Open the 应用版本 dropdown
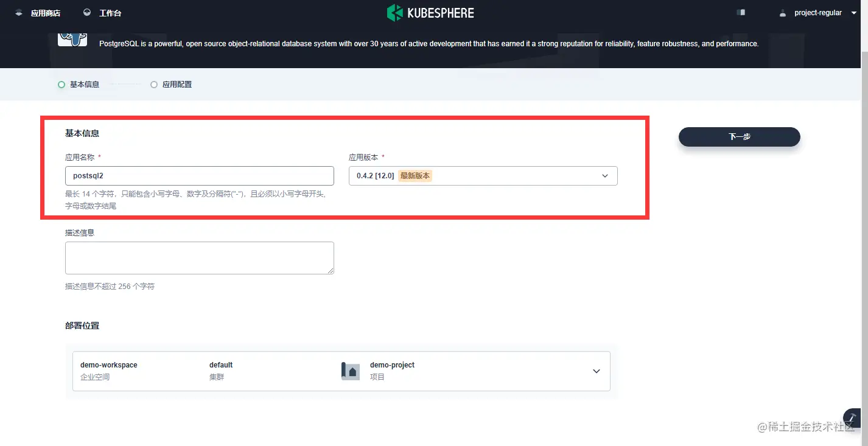 pyautogui.click(x=483, y=176)
